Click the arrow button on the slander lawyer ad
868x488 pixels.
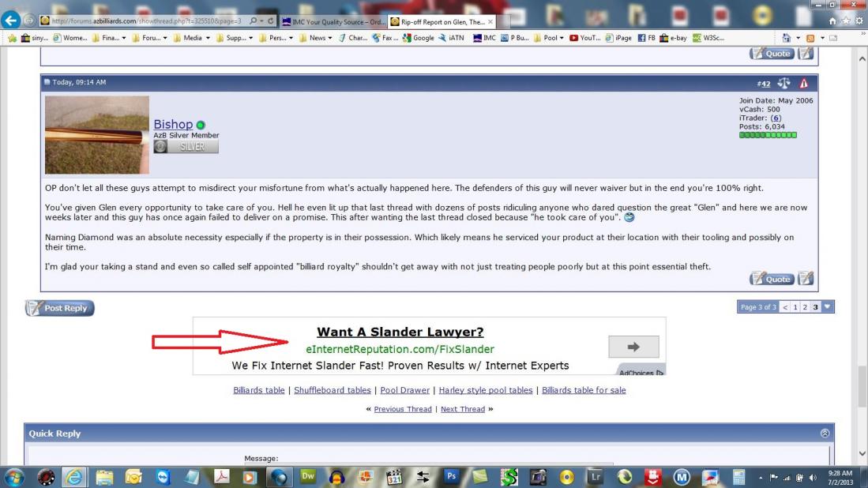(x=633, y=347)
